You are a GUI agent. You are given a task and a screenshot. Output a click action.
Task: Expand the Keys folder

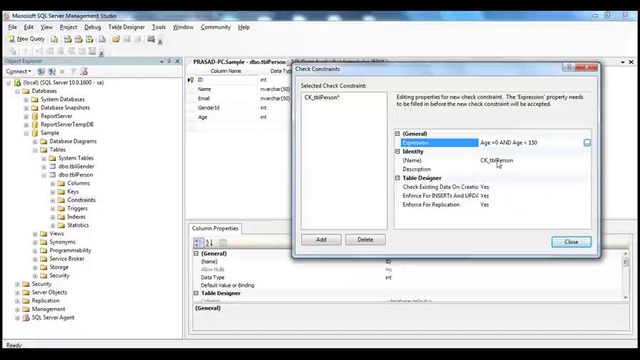click(53, 192)
